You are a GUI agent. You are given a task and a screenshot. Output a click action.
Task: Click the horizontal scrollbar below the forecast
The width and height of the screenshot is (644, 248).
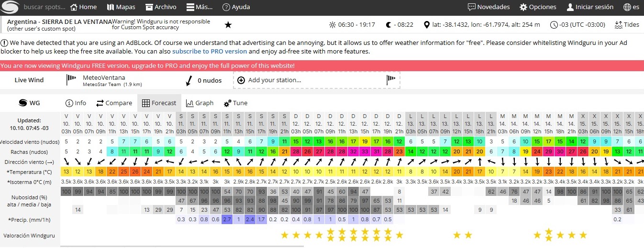point(182,246)
